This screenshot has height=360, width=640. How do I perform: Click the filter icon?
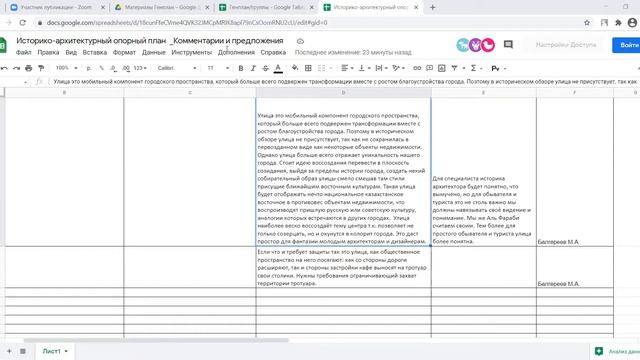pos(454,68)
